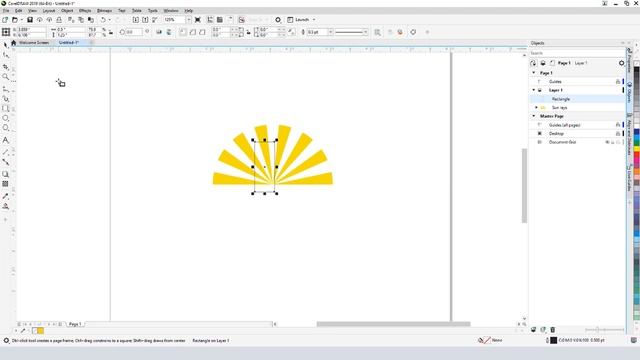640x360 pixels.
Task: Toggle lock on Guides layer
Action: [618, 82]
